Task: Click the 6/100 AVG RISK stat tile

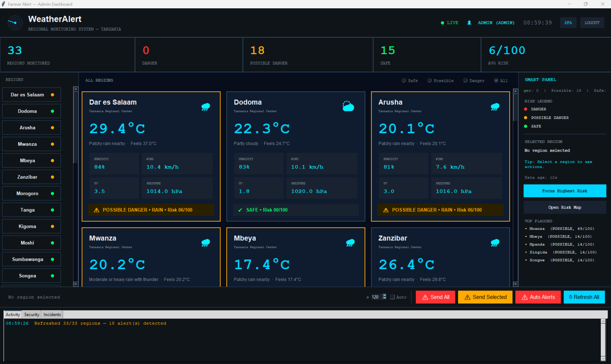Action: click(546, 55)
